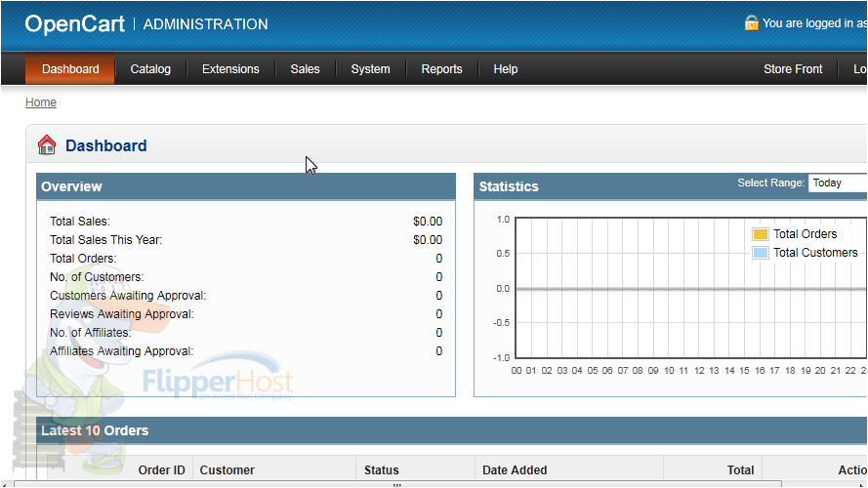Viewport: 868px width, 488px height.
Task: Click the Total column header
Action: click(740, 469)
